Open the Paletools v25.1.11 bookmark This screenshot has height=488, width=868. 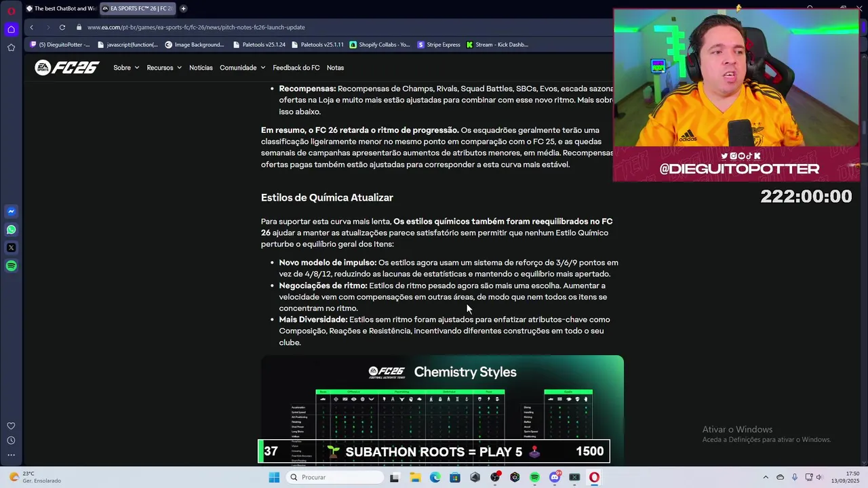click(317, 45)
